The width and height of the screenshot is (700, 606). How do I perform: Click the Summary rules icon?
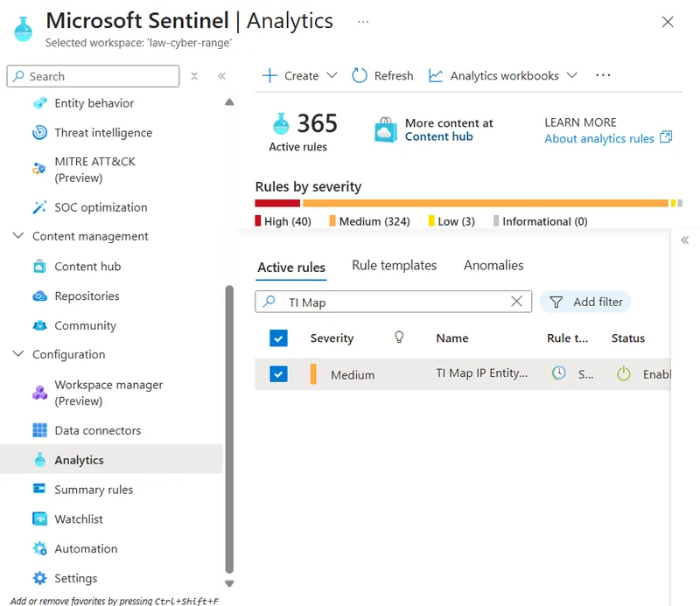[x=39, y=489]
